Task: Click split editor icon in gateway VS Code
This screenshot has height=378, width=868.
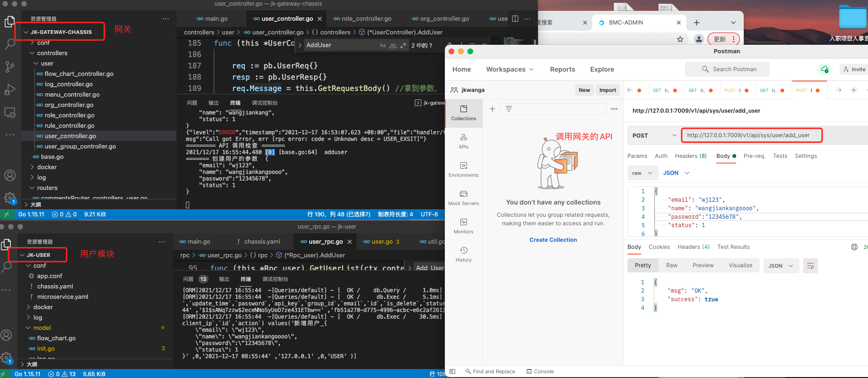Action: click(x=515, y=19)
